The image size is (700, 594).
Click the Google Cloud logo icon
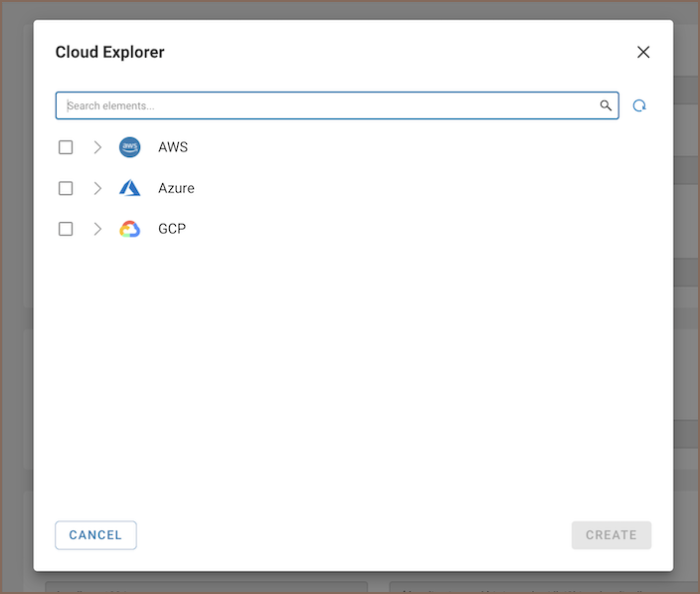[x=129, y=229]
